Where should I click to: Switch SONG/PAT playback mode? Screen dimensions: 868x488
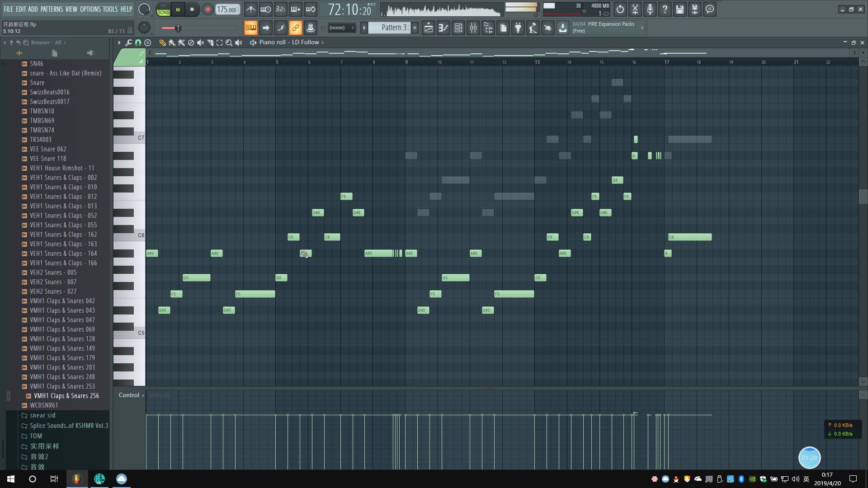163,9
